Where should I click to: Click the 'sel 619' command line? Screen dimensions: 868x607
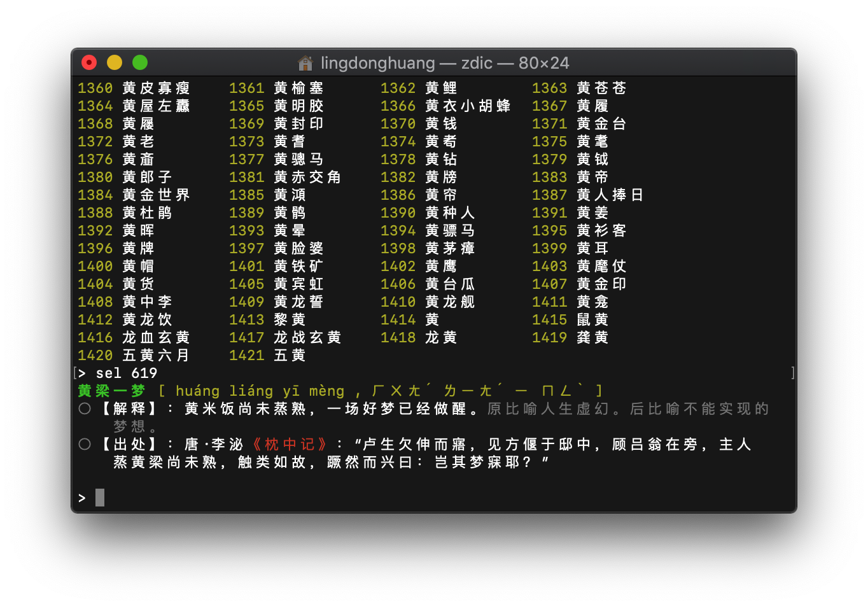point(126,373)
